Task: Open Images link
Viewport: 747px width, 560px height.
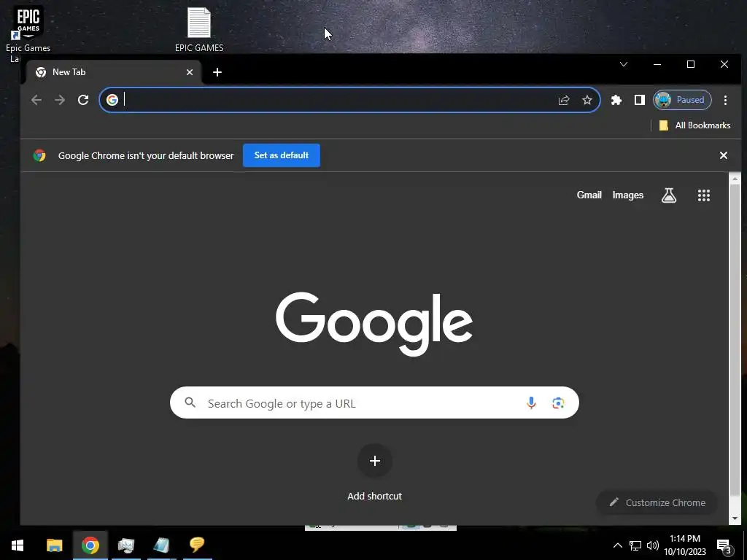Action: pyautogui.click(x=628, y=195)
